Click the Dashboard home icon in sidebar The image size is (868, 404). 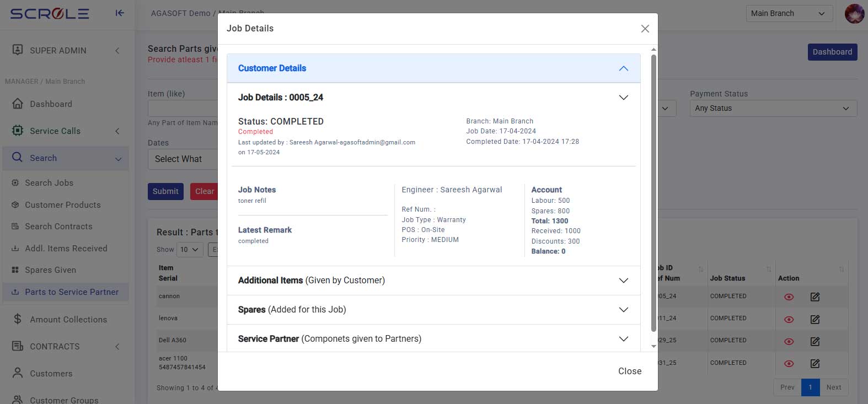tap(18, 104)
